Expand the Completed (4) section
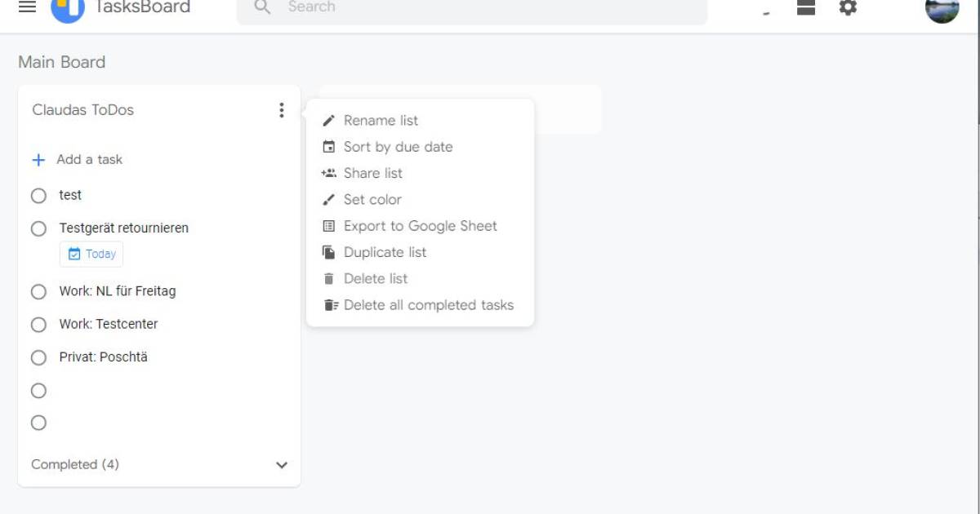980x514 pixels. (x=282, y=464)
